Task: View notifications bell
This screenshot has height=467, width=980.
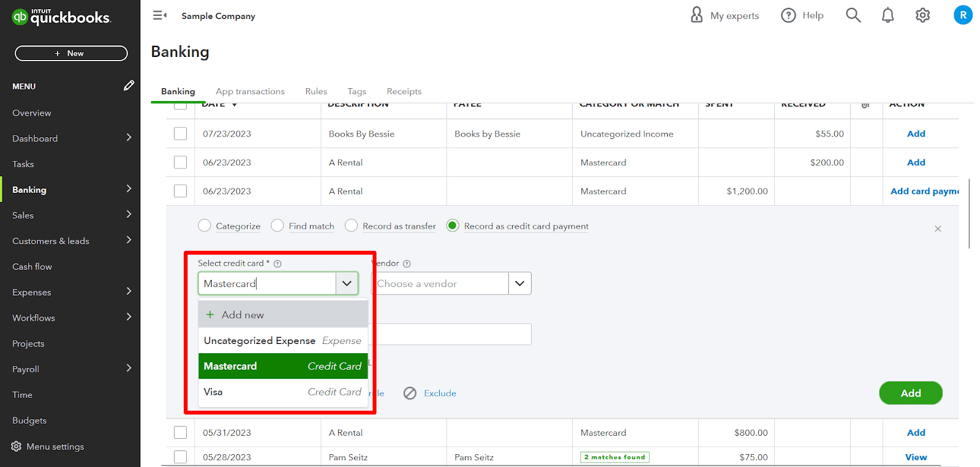Action: tap(888, 15)
